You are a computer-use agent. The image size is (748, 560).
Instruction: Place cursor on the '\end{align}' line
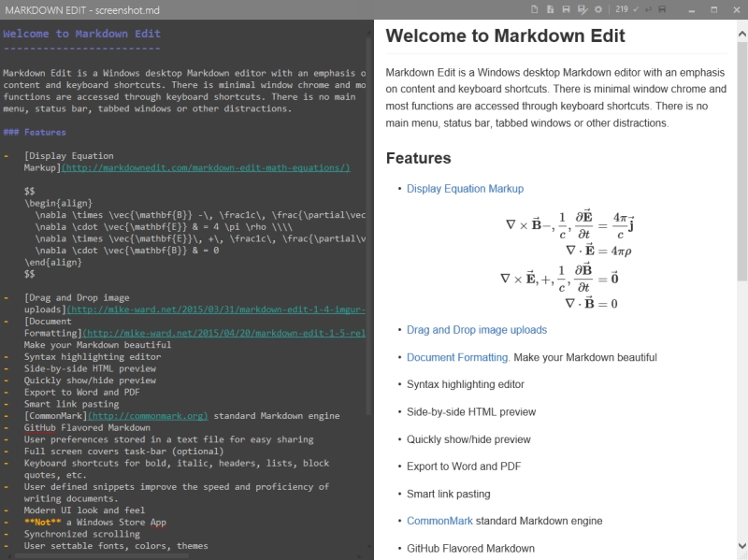[53, 263]
